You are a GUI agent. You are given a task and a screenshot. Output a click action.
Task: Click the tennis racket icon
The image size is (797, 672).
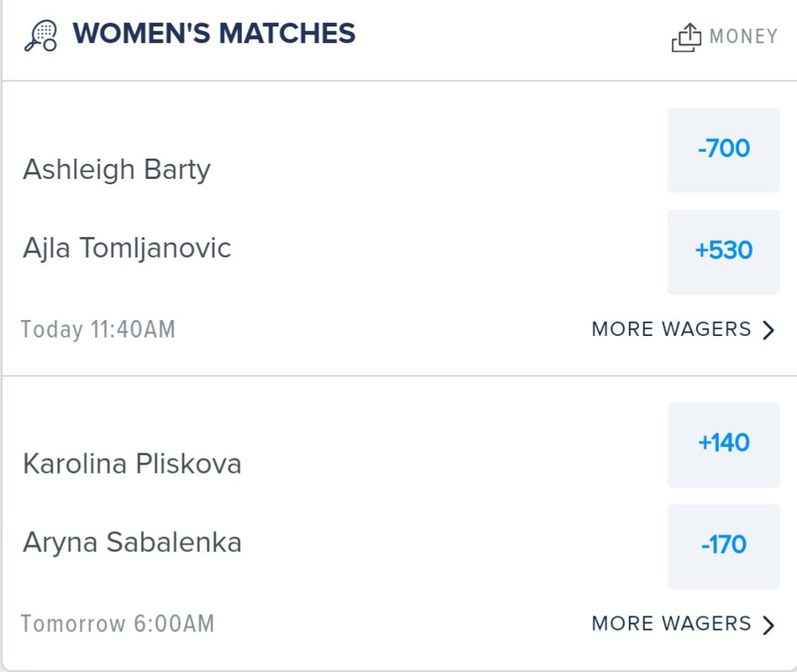pos(40,35)
